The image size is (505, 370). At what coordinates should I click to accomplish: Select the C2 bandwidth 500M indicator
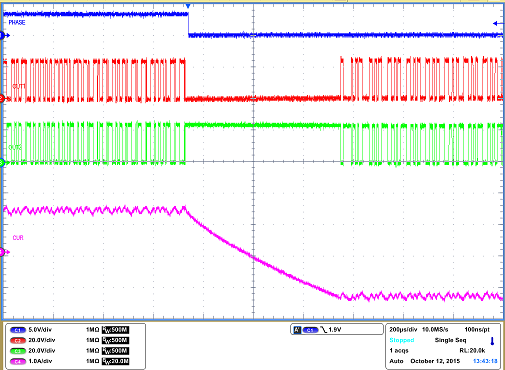(115, 340)
